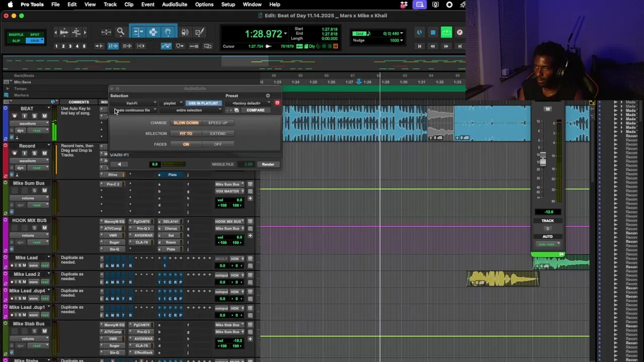The image size is (644, 362).
Task: Click the Stop transport button
Action: (433, 33)
